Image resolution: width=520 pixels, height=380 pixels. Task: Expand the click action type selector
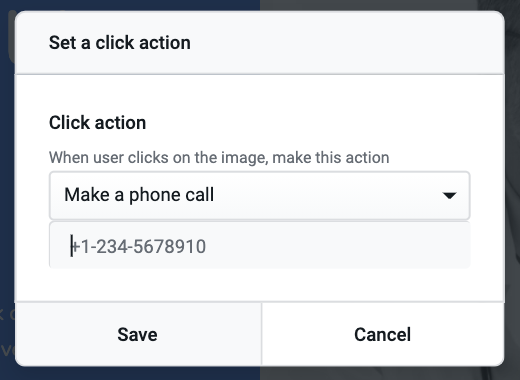click(x=260, y=195)
